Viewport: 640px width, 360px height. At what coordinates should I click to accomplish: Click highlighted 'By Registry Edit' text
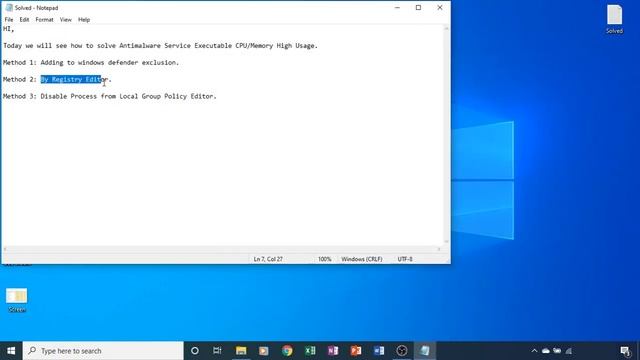(x=71, y=79)
